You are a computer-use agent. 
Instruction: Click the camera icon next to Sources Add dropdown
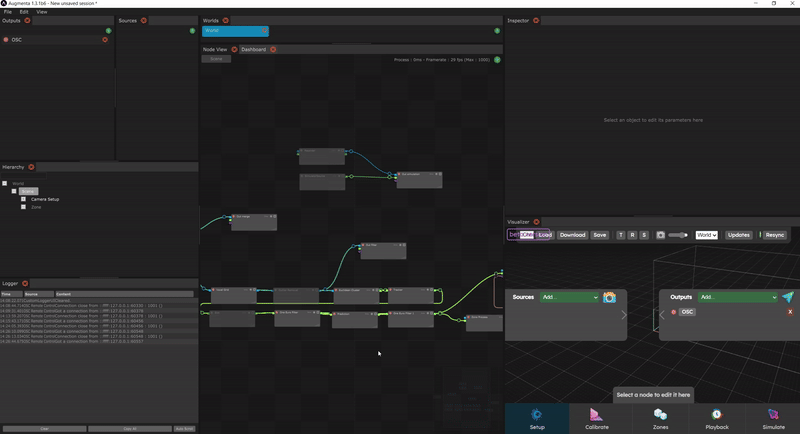coord(609,297)
